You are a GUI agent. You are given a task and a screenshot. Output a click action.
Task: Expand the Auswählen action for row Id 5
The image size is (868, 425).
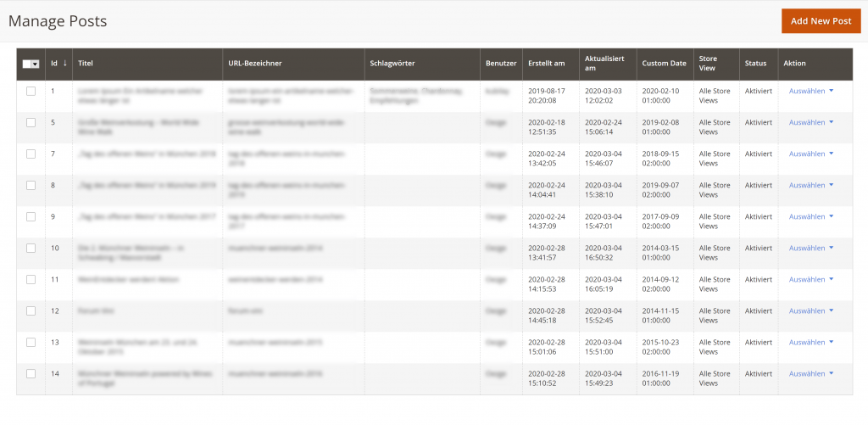pyautogui.click(x=811, y=122)
